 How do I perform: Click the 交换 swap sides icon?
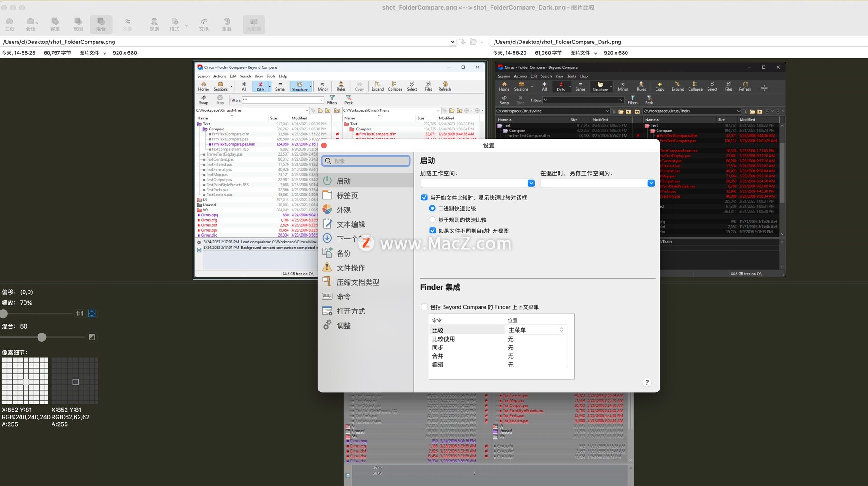pyautogui.click(x=204, y=24)
